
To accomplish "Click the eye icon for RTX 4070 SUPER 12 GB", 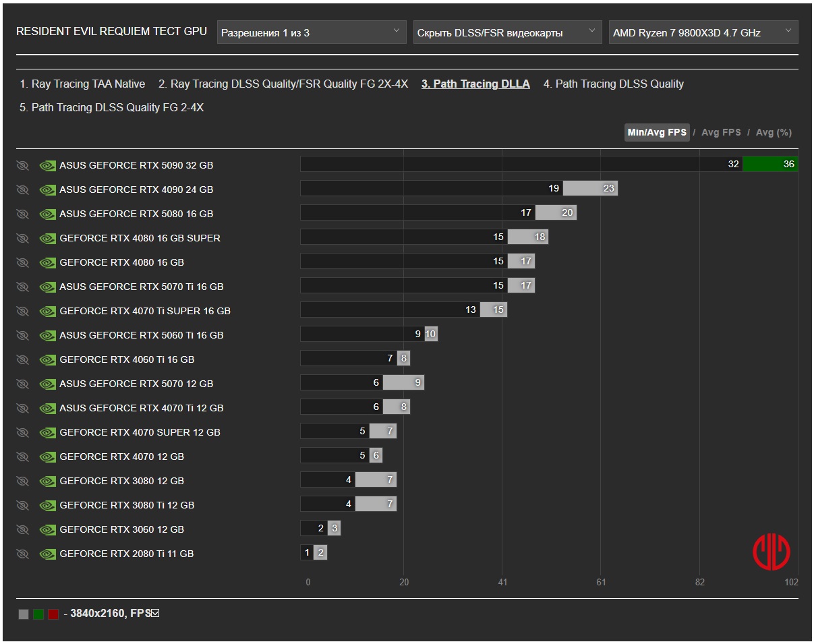I will [x=22, y=432].
